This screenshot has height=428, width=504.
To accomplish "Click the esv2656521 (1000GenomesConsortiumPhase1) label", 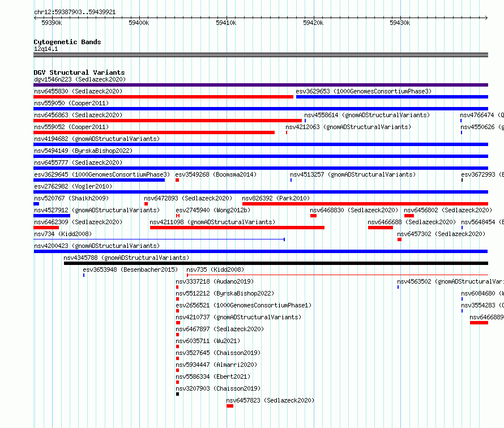I will click(244, 305).
